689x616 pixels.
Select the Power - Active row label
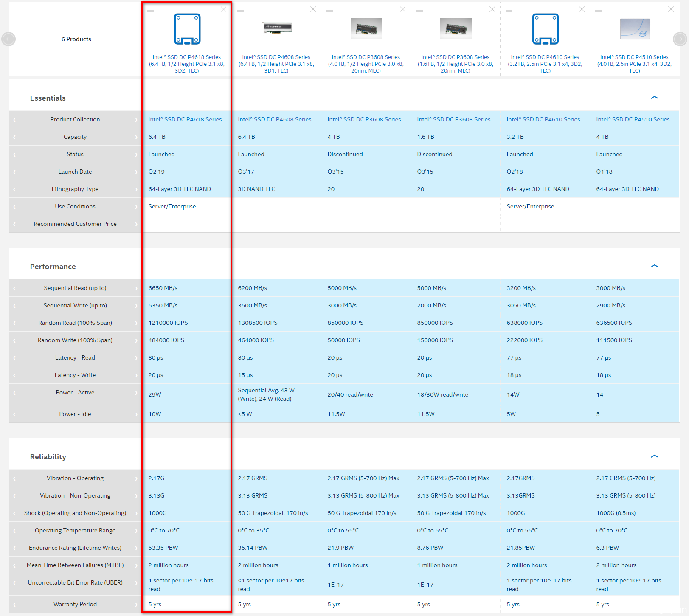coord(75,392)
